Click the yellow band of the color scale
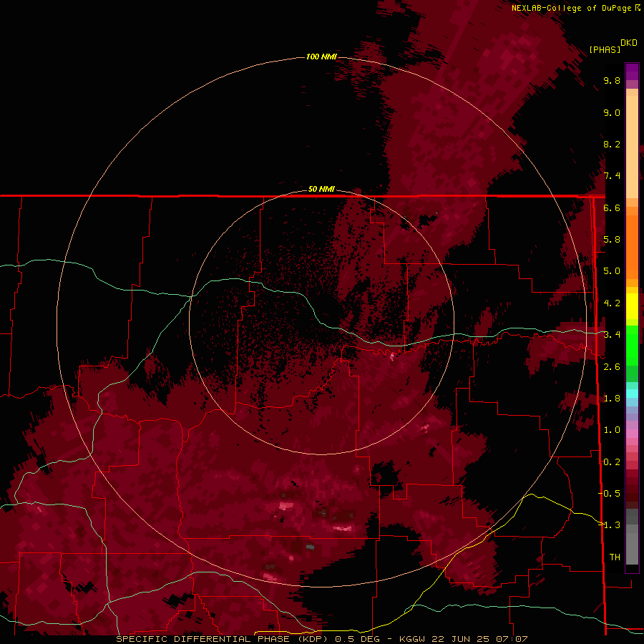The image size is (644, 644). 632,306
